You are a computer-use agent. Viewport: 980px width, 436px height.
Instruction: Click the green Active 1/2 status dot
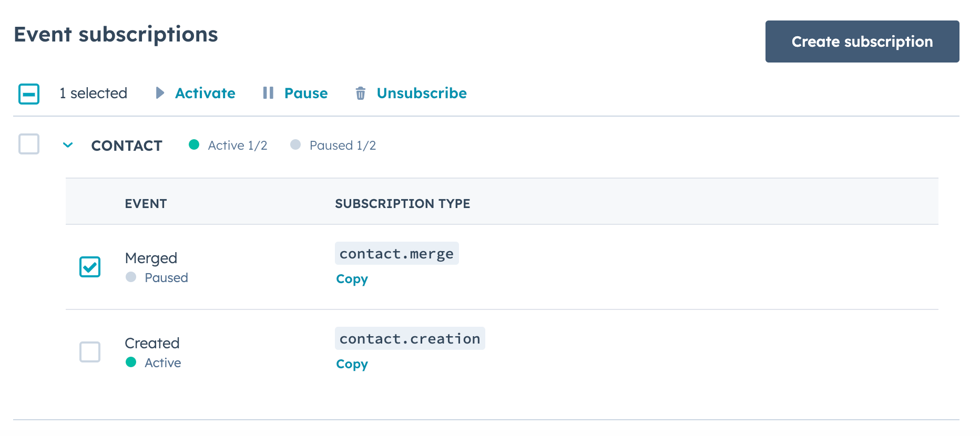(194, 145)
